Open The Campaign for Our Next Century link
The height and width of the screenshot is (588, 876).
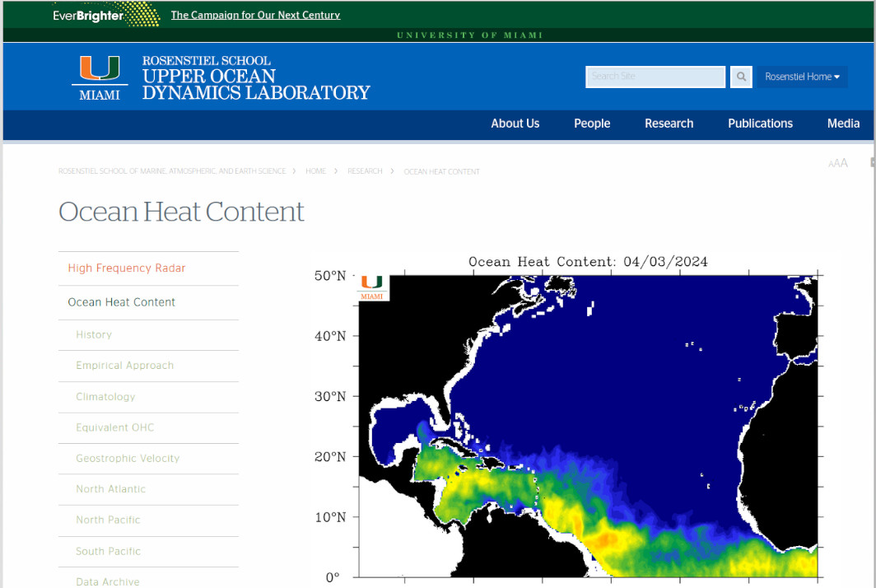click(255, 15)
